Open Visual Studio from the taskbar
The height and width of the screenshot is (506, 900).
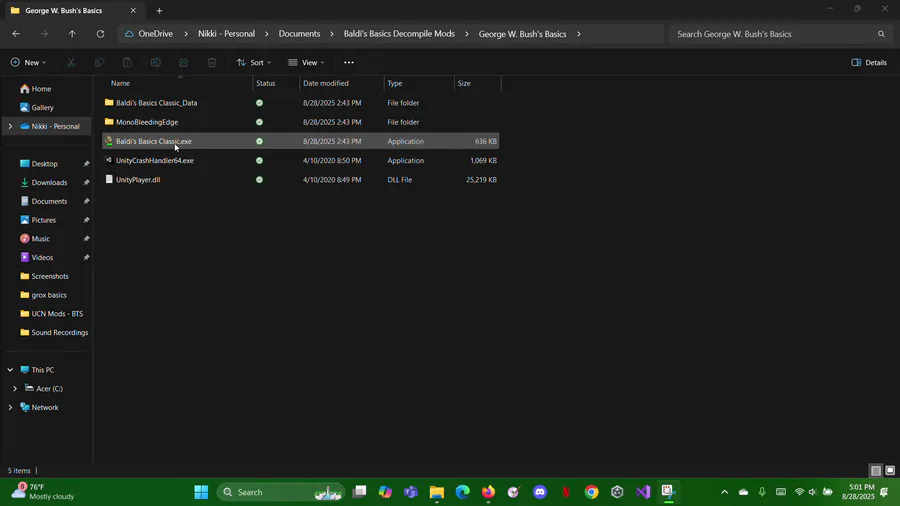click(x=643, y=492)
